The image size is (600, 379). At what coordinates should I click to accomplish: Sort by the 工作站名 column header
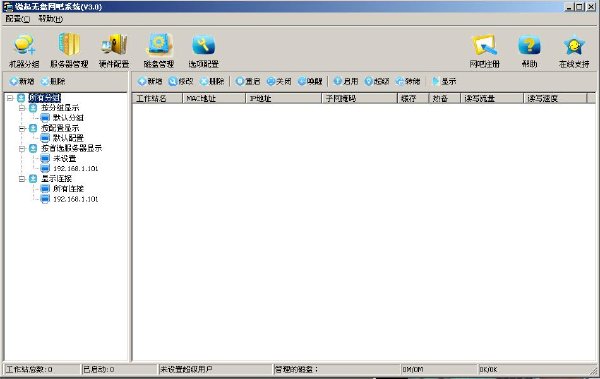[158, 98]
